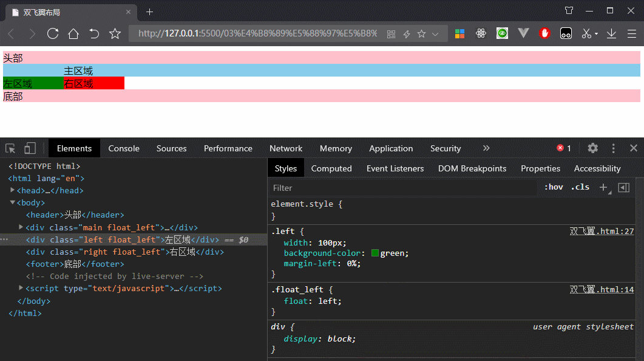The width and height of the screenshot is (644, 361).
Task: Toggle the :hov element state panel
Action: tap(554, 187)
